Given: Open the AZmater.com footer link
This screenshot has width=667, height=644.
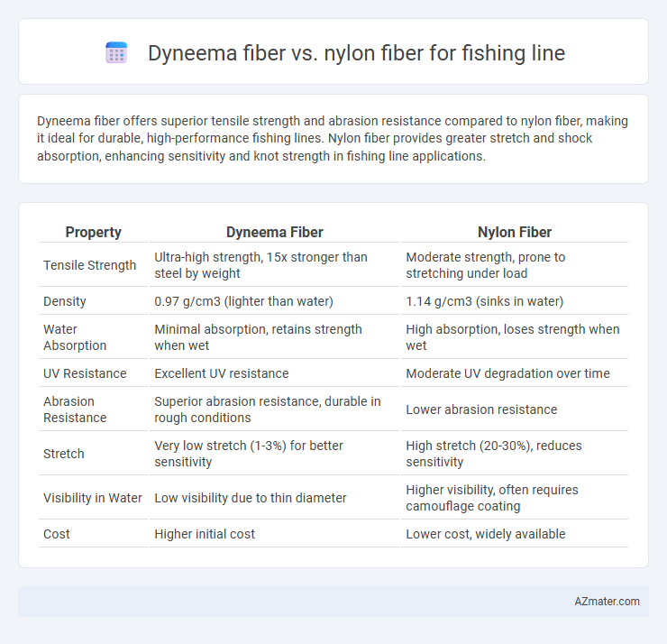Looking at the screenshot, I should pyautogui.click(x=607, y=601).
